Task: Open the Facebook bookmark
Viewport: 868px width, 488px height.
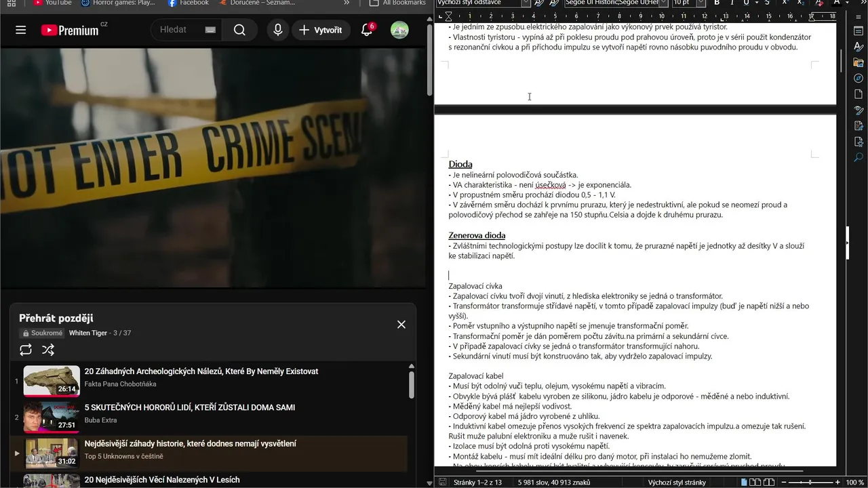Action: (x=189, y=3)
